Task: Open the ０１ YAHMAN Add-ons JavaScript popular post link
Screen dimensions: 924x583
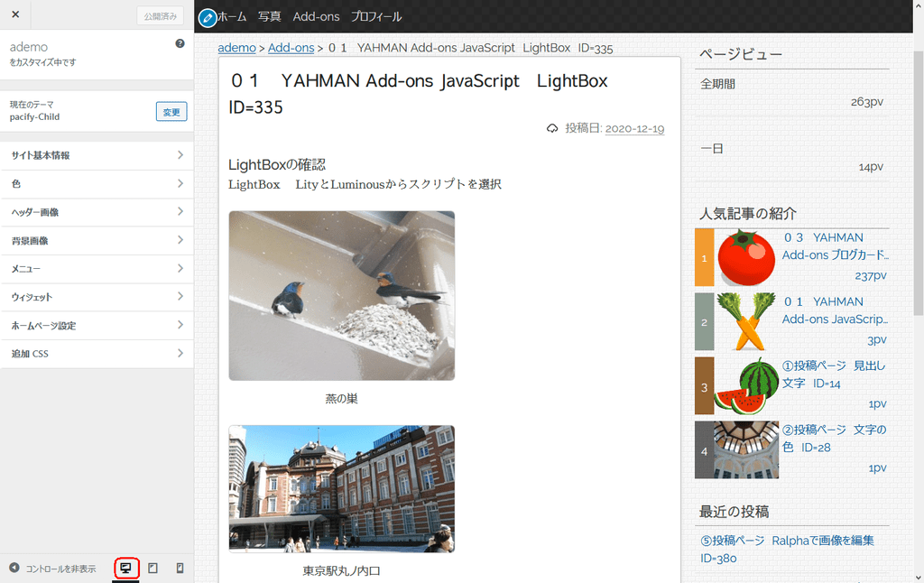Action: coord(836,310)
